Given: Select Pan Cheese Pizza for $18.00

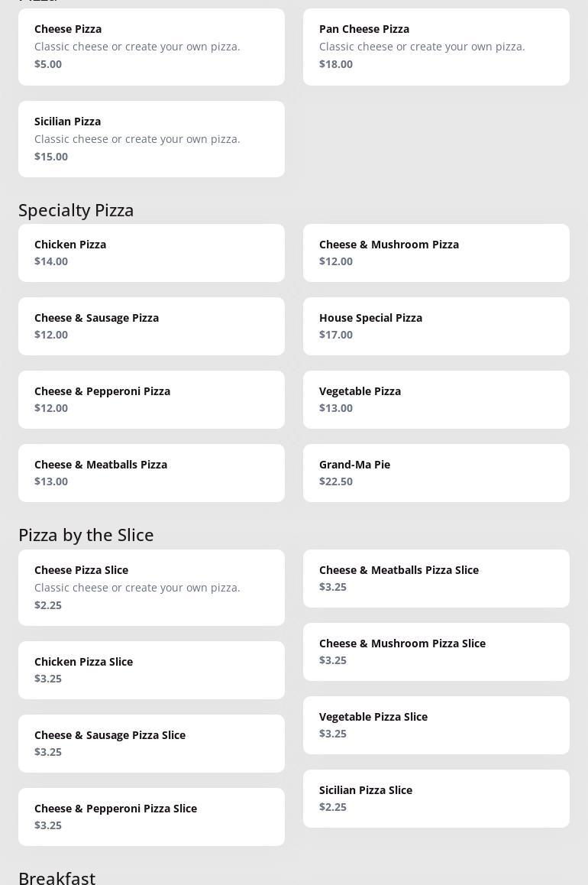Looking at the screenshot, I should 436,47.
